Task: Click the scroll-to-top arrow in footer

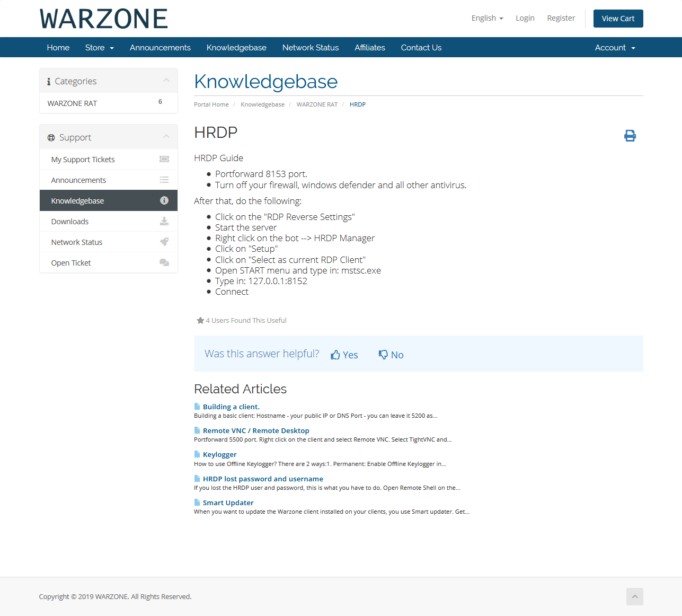Action: [634, 596]
